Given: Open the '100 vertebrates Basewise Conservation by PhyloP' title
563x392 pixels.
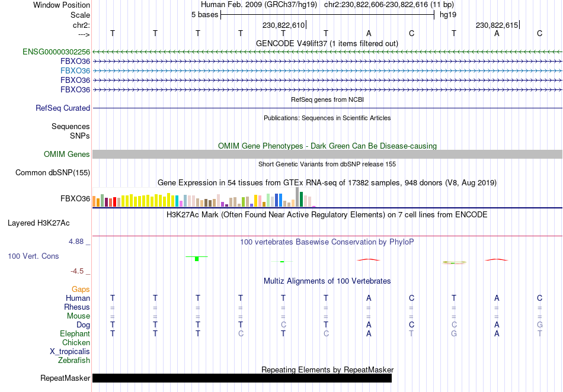Looking at the screenshot, I should [327, 242].
